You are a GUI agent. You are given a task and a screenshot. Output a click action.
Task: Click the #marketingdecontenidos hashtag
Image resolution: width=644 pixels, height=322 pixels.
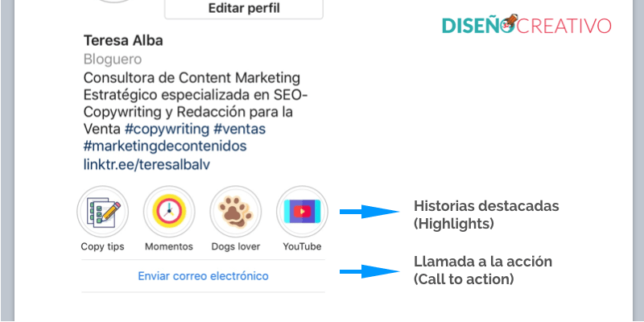[x=165, y=147]
